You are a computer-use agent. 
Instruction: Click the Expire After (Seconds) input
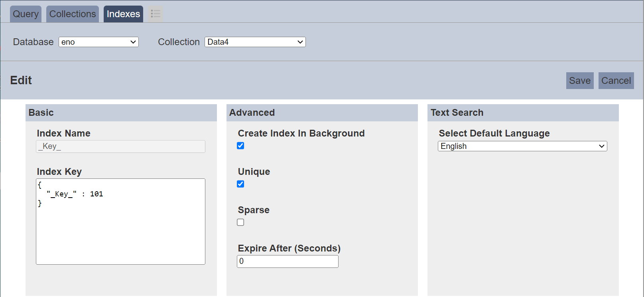(x=288, y=261)
